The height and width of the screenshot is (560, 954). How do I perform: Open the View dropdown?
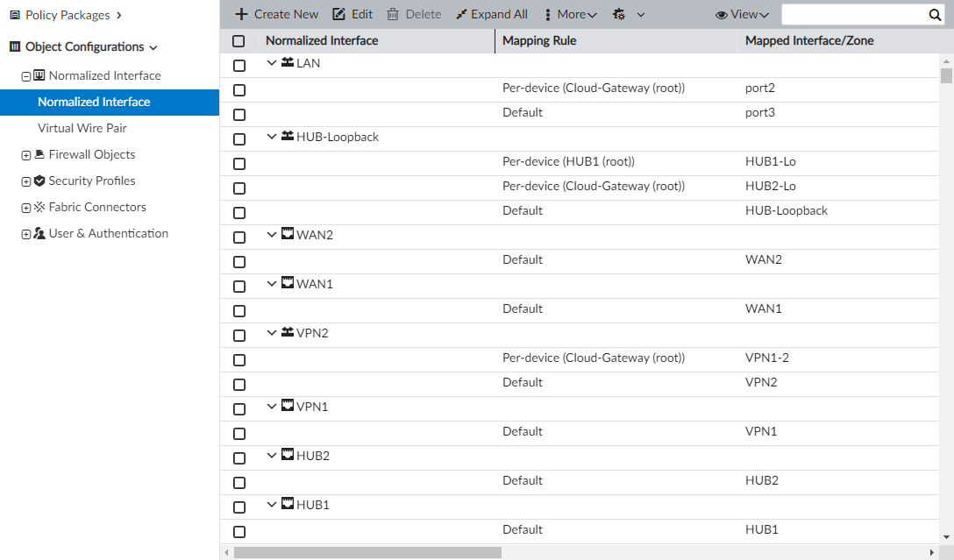(741, 14)
